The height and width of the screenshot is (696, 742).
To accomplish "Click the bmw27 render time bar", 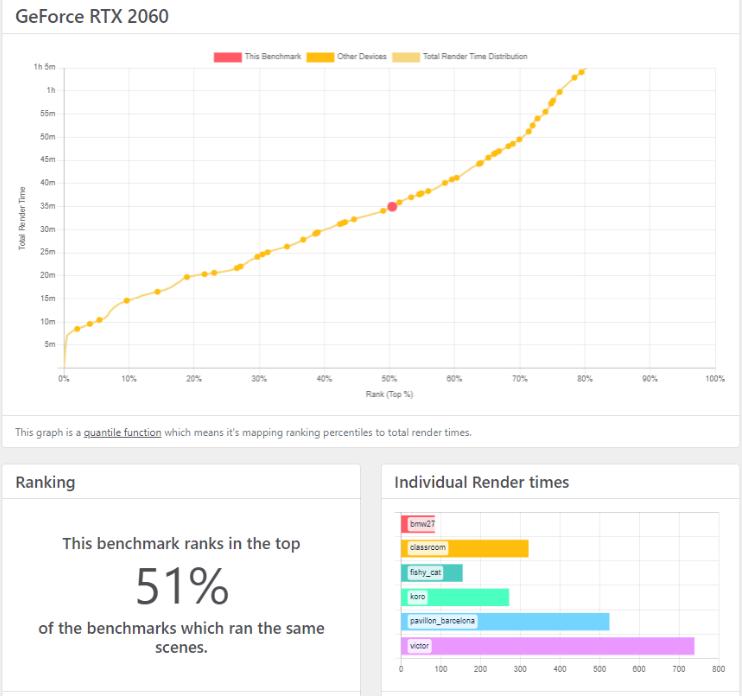I will 418,524.
